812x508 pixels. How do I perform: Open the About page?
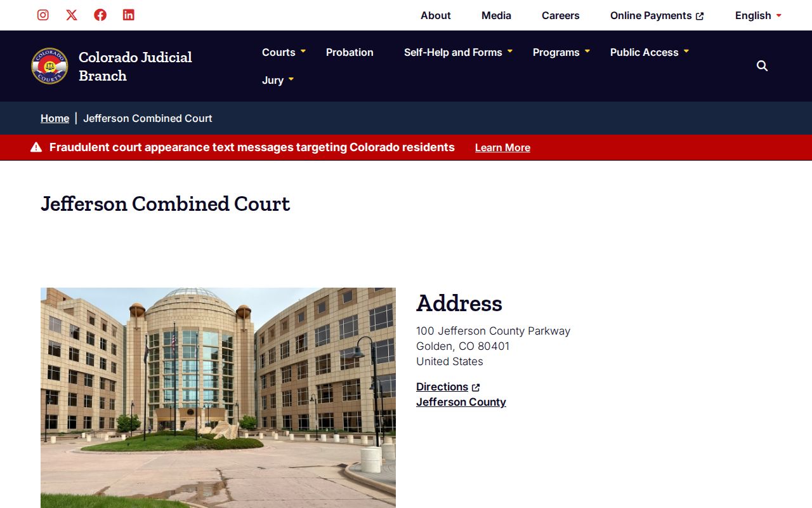[x=436, y=15]
